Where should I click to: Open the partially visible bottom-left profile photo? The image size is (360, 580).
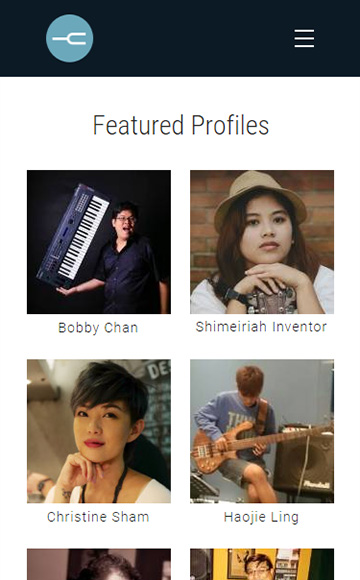99,564
